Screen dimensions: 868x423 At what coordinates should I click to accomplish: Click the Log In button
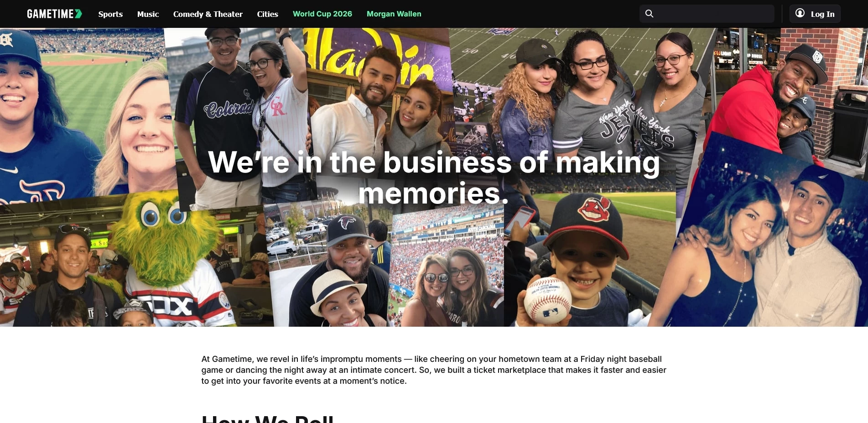click(x=815, y=14)
